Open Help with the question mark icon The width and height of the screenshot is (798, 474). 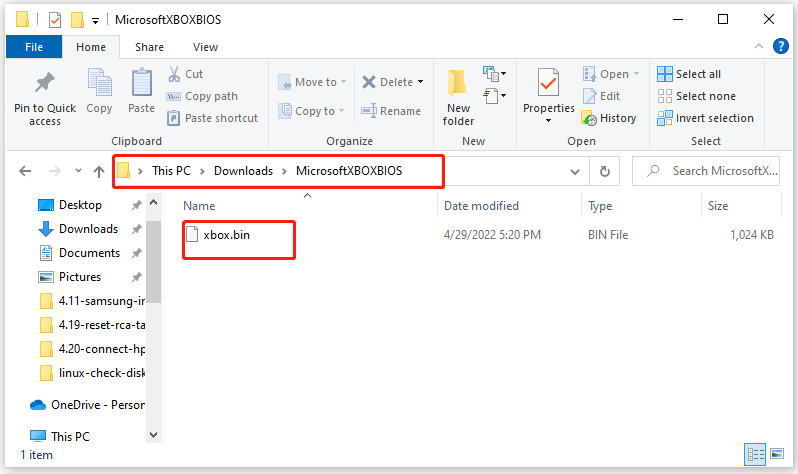click(781, 46)
